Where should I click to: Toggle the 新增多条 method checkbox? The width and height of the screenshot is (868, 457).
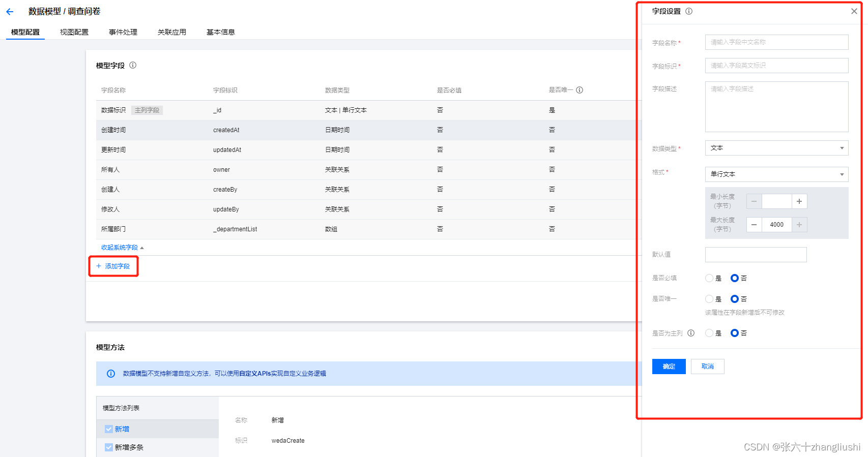(x=109, y=447)
